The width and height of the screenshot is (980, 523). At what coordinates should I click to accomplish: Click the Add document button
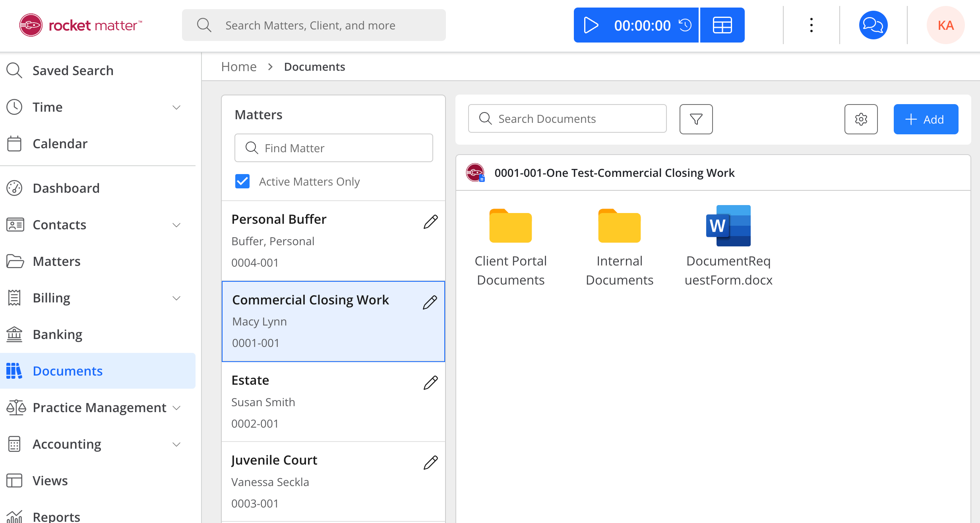tap(926, 119)
